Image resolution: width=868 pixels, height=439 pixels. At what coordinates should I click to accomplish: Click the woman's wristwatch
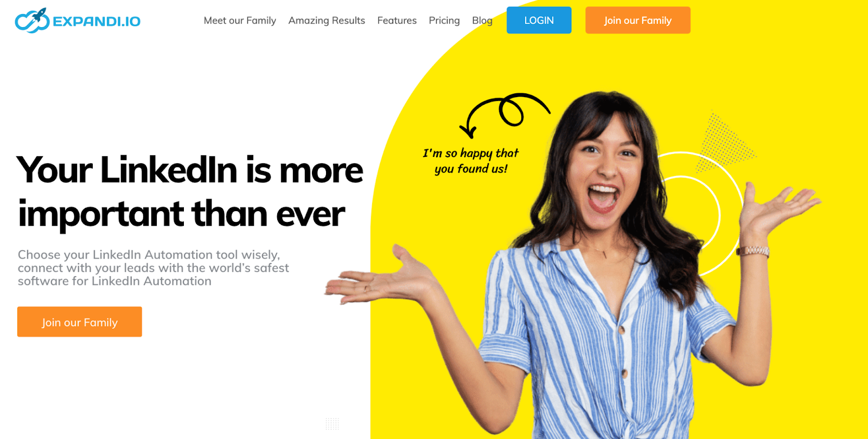click(x=752, y=251)
